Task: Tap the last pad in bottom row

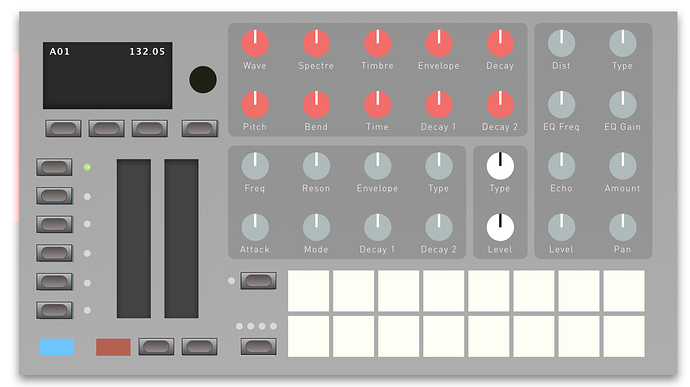Action: [624, 336]
